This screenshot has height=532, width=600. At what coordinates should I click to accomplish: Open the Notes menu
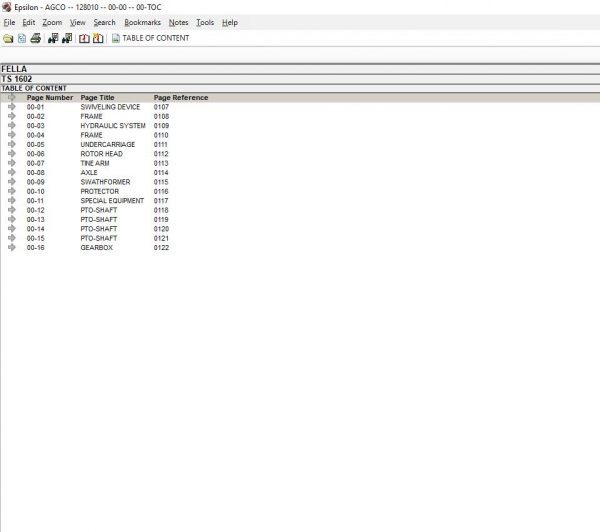click(x=178, y=23)
